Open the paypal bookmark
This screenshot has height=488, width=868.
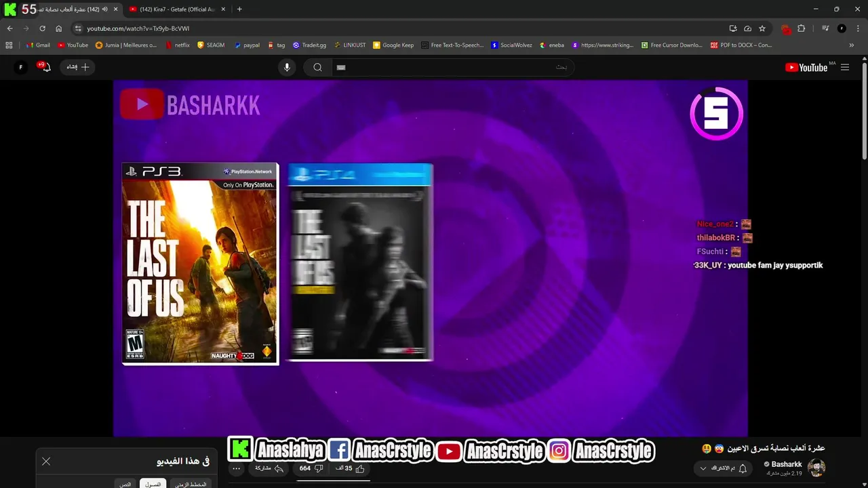pos(247,45)
